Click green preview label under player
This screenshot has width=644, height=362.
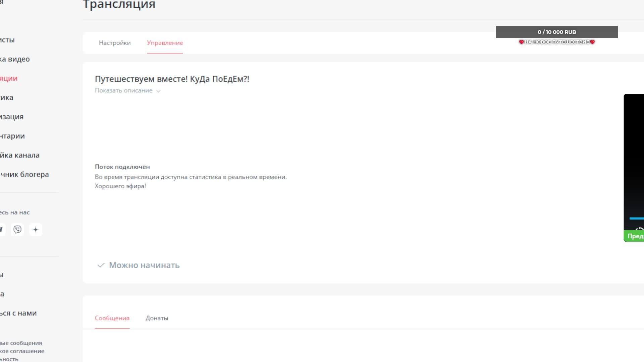coord(635,236)
